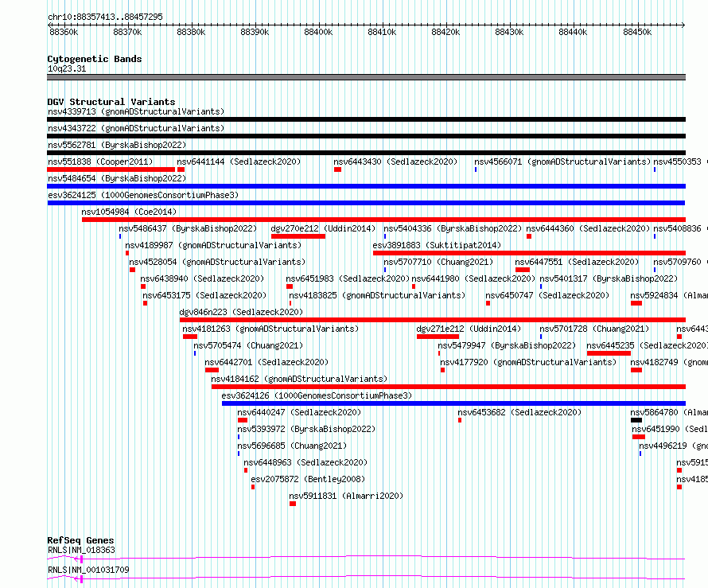Click dgv271e212 Uddin2014 label
The image size is (708, 588).
[x=469, y=329]
